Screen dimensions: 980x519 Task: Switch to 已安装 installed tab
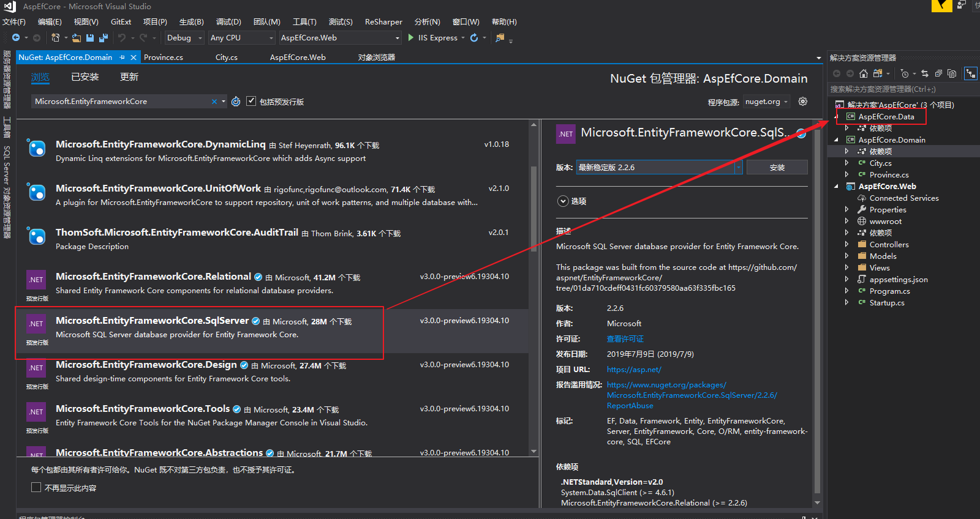point(85,77)
